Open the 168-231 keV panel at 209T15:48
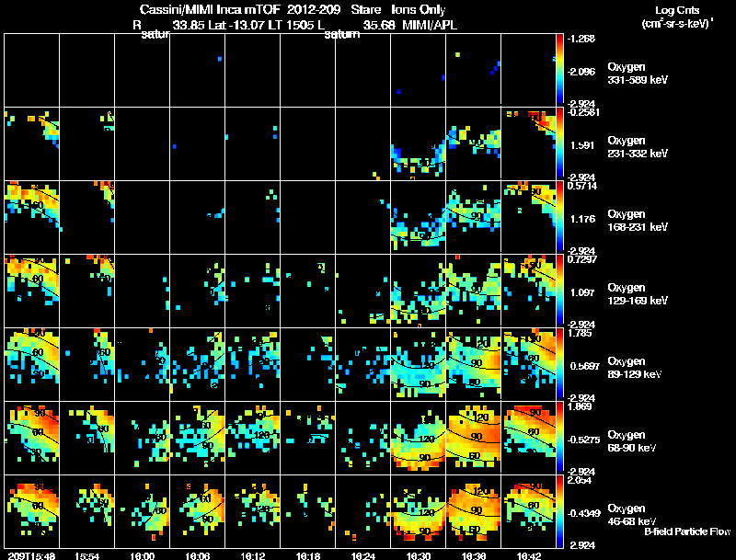 (x=31, y=217)
